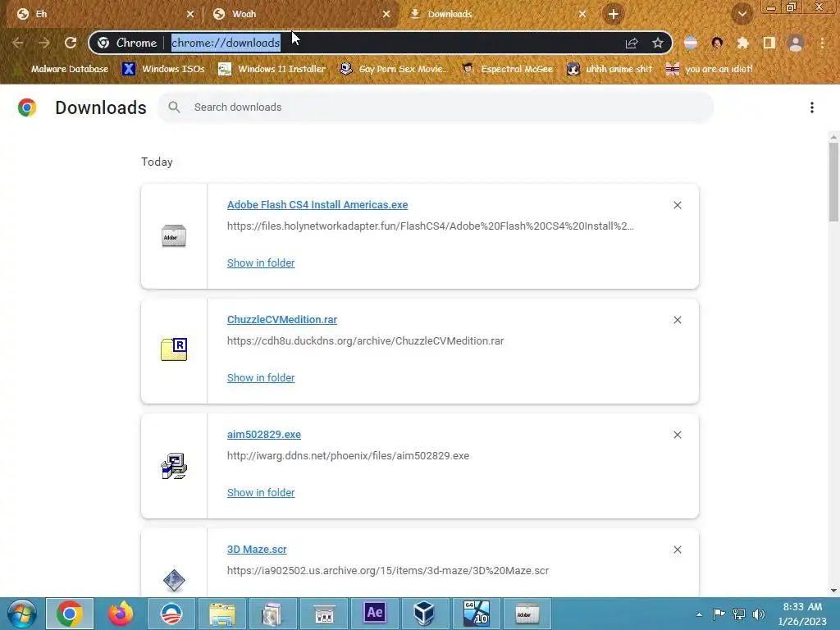Switch to the Eh tab
The height and width of the screenshot is (630, 840).
tap(103, 14)
